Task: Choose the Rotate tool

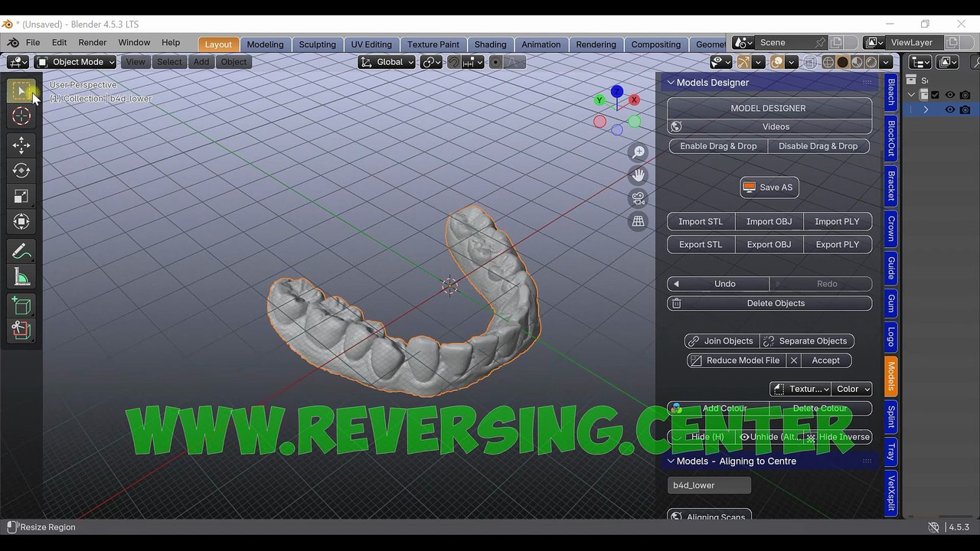Action: (21, 171)
